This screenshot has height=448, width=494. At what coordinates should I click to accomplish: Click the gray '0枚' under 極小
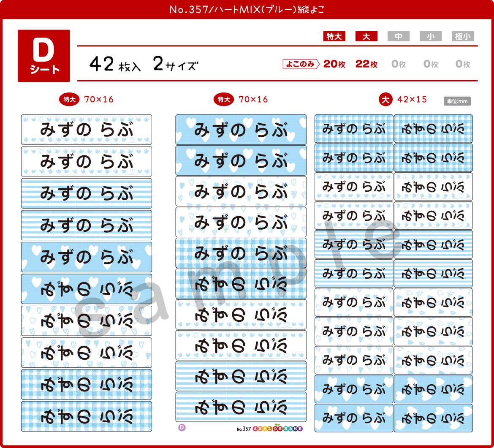click(463, 64)
